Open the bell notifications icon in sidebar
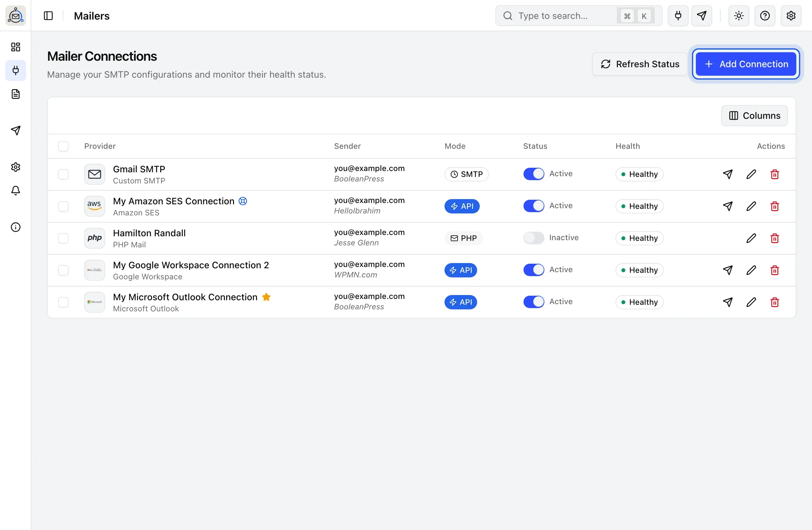This screenshot has width=812, height=530. pyautogui.click(x=16, y=190)
